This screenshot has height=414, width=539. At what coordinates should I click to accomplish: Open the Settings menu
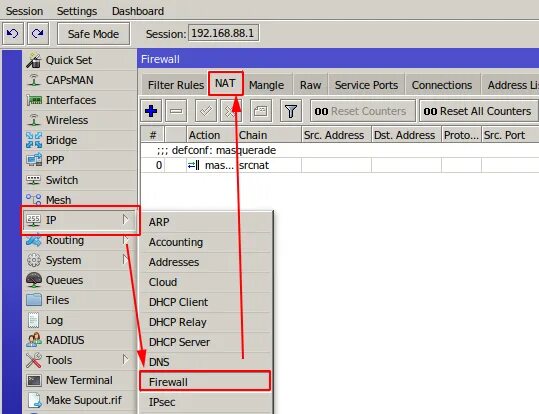tap(77, 11)
